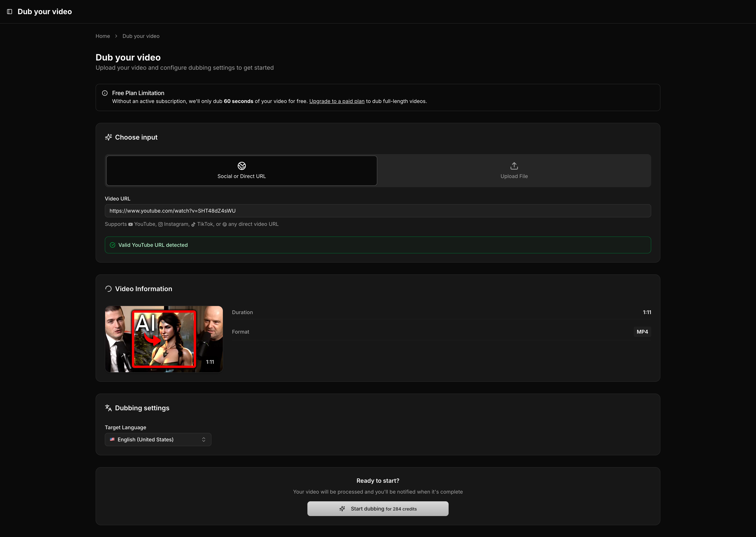This screenshot has width=756, height=537.
Task: Click the chevron on the English (United States) selector
Action: 204,440
